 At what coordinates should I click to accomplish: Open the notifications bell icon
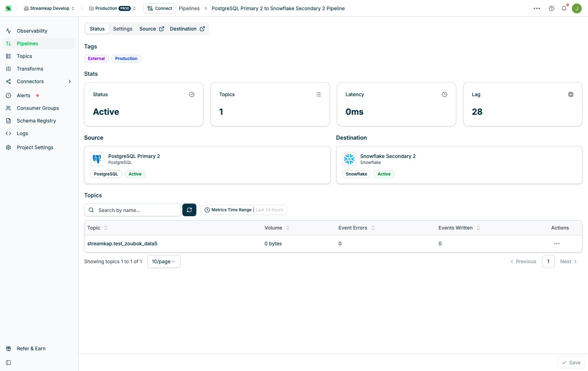coord(564,8)
